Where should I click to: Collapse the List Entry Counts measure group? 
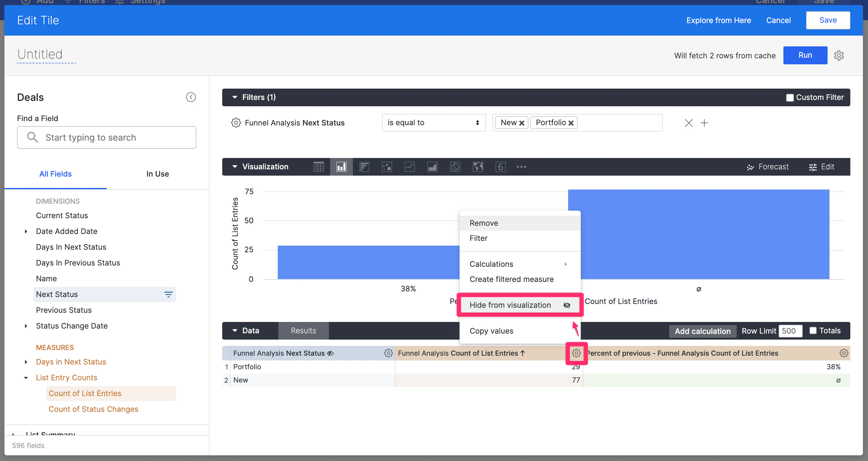[x=26, y=377]
